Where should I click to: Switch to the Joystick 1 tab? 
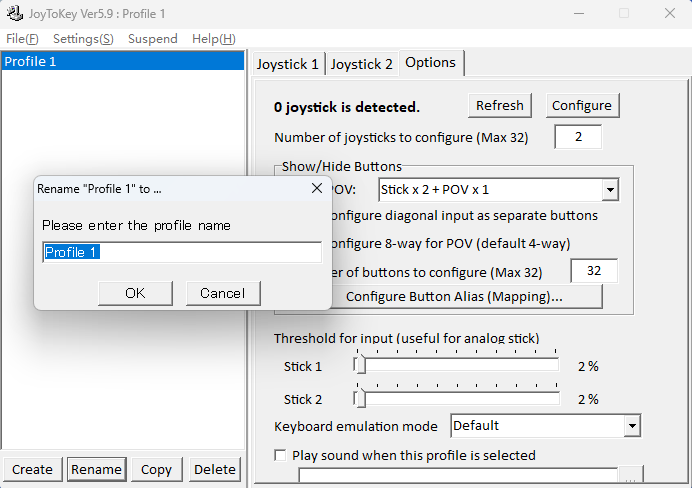tap(287, 64)
